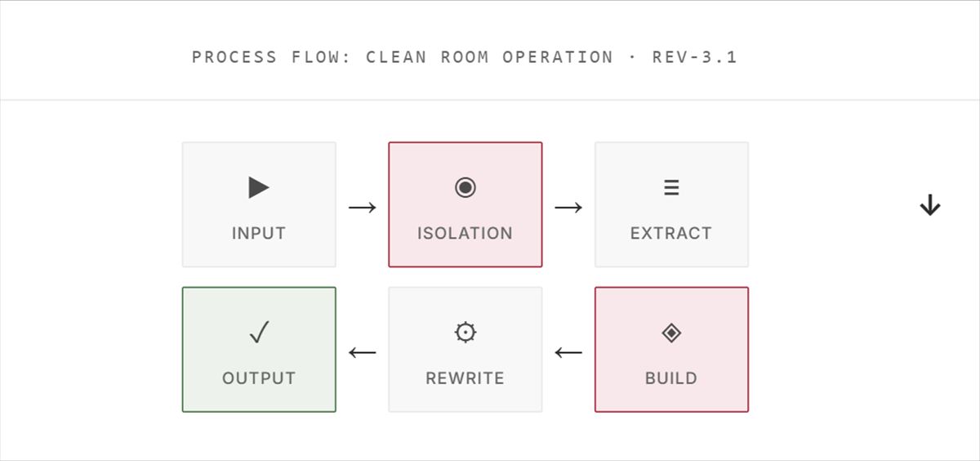Screen dimensions: 980x461
Task: Select the INPUT label text
Action: pyautogui.click(x=259, y=233)
